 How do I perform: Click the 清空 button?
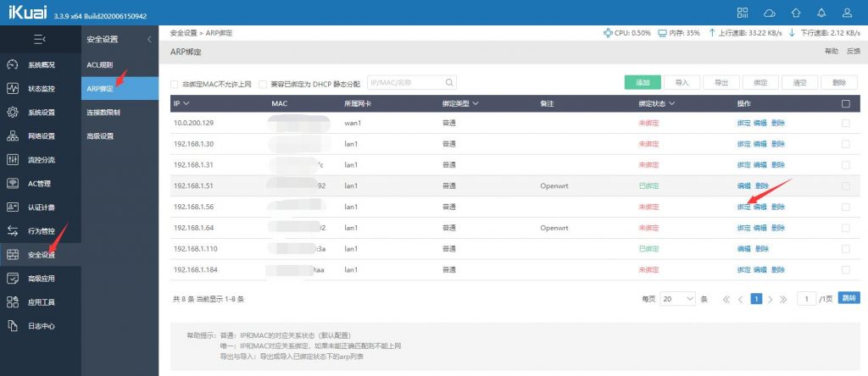[x=799, y=82]
